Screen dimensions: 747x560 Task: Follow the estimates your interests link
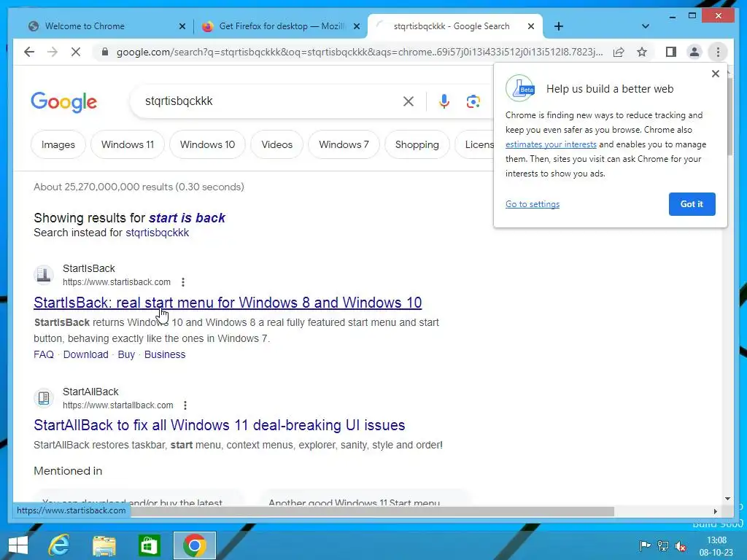click(551, 144)
